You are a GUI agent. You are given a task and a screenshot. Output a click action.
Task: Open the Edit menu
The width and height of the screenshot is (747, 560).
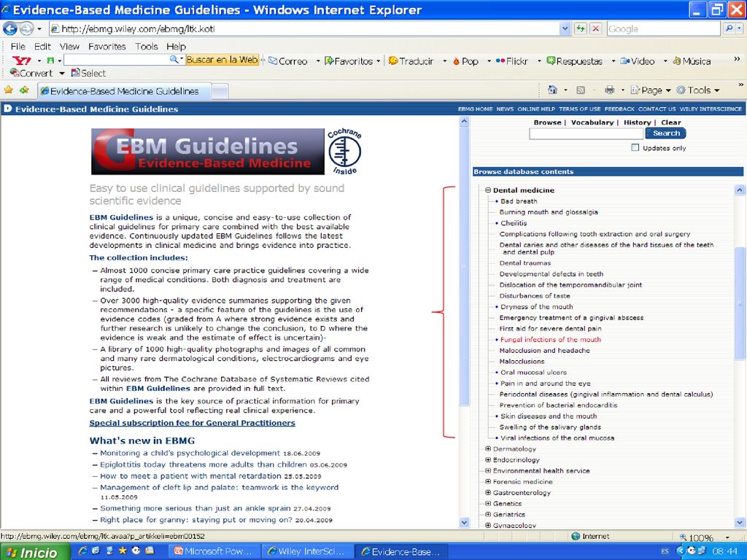[x=42, y=46]
